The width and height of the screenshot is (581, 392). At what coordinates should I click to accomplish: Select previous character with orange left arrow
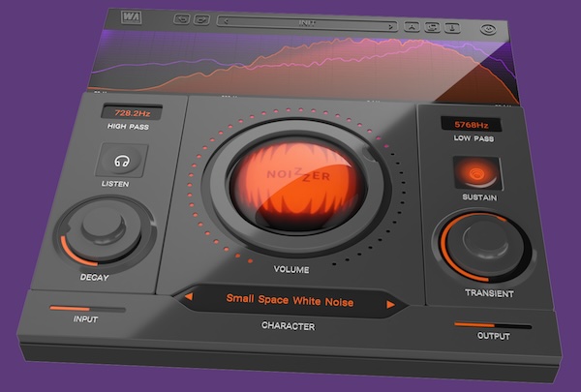click(x=189, y=296)
